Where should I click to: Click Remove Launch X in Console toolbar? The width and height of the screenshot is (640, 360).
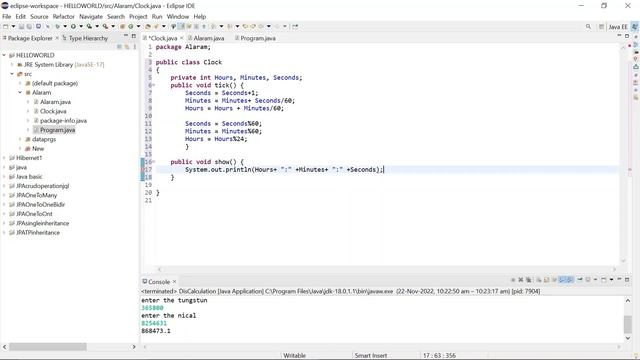521,280
